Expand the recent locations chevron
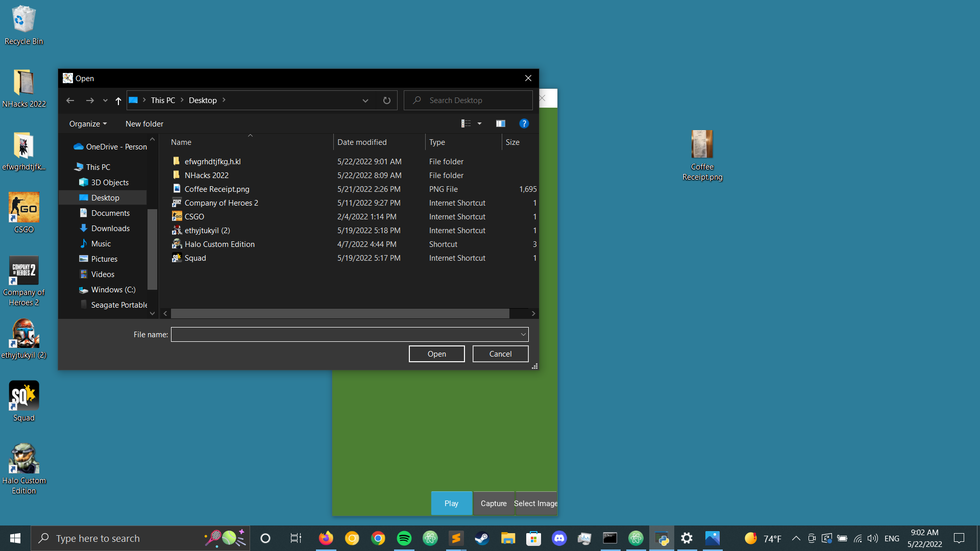Viewport: 980px width, 551px height. [105, 101]
